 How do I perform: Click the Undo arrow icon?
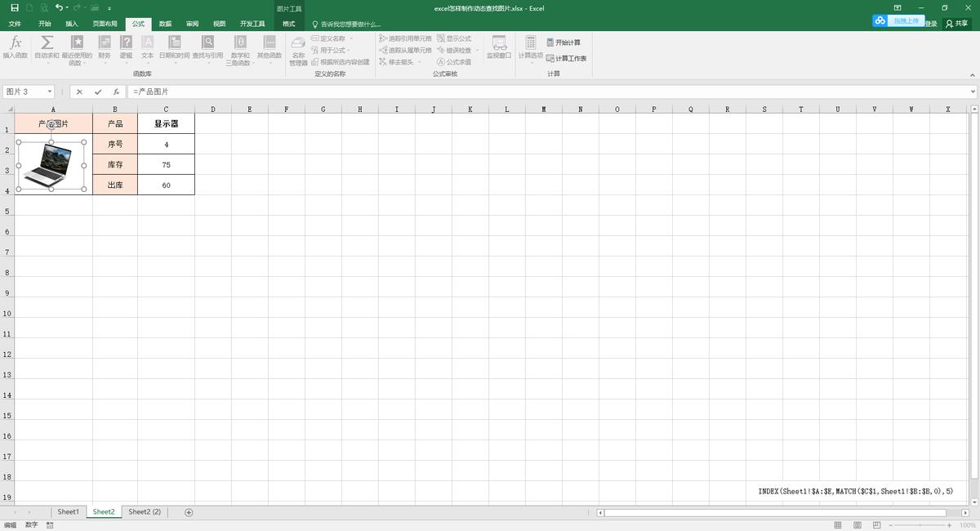(x=59, y=7)
